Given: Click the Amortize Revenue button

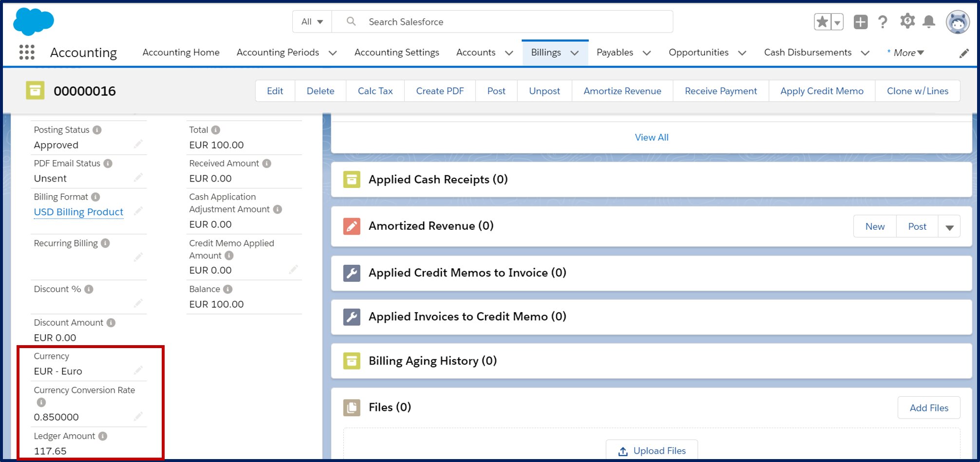Looking at the screenshot, I should pyautogui.click(x=622, y=91).
